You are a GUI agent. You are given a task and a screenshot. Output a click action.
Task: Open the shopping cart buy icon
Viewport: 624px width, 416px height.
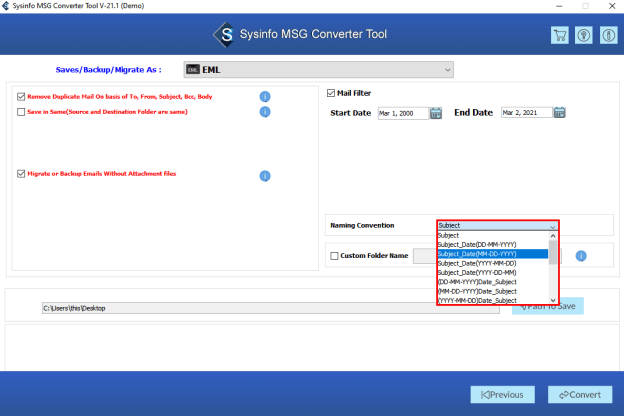click(560, 35)
